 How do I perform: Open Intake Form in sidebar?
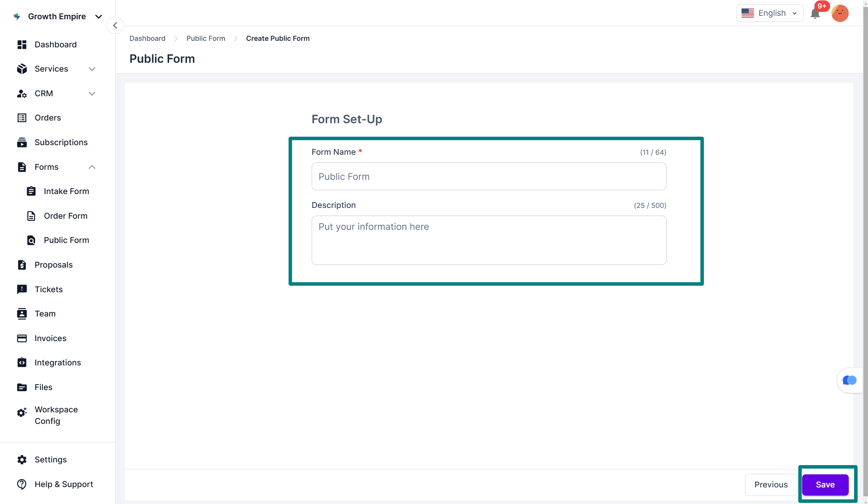click(x=66, y=191)
